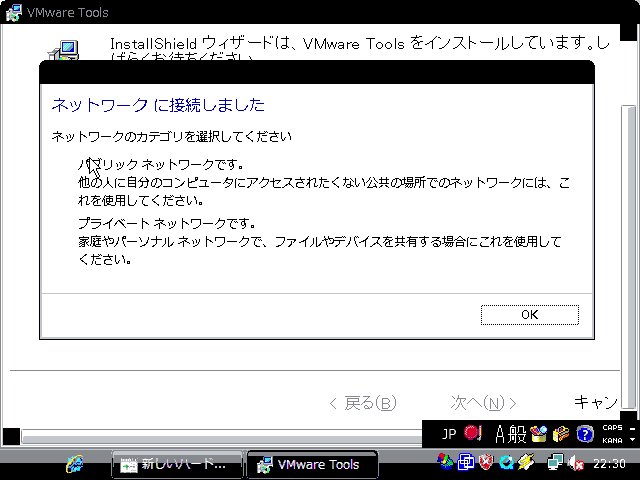Switch to VMware Tools taskbar button
Viewport: 640px width, 480px height.
(x=312, y=464)
